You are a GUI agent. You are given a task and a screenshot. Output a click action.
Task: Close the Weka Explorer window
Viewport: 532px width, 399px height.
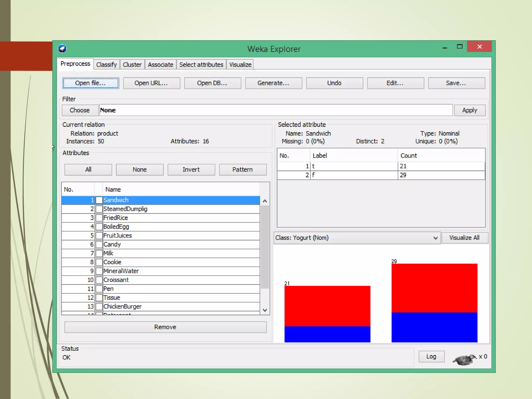click(x=479, y=47)
